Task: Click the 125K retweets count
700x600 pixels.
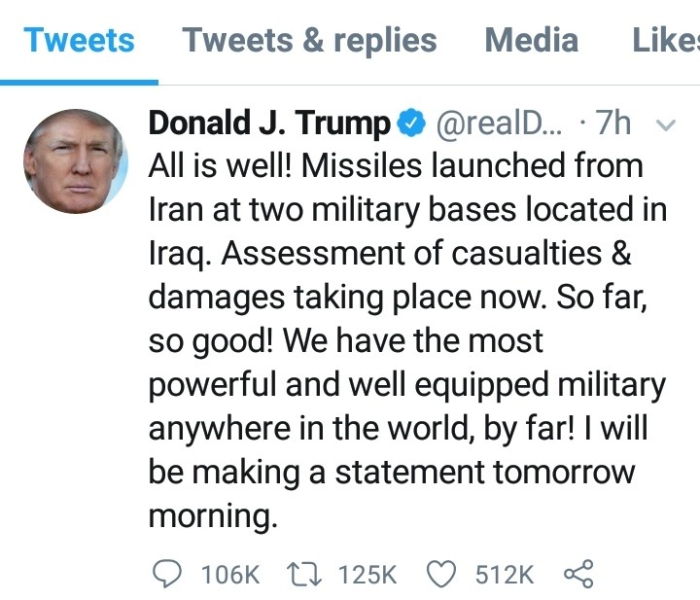Action: click(x=367, y=574)
